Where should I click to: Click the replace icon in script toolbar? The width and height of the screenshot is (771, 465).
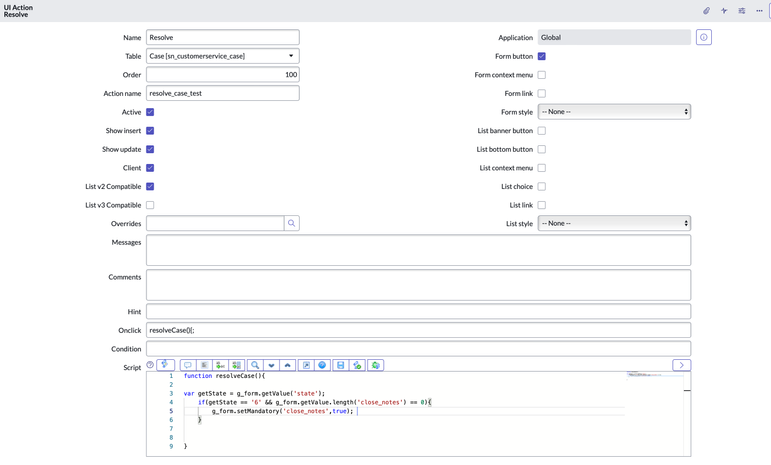pyautogui.click(x=220, y=365)
